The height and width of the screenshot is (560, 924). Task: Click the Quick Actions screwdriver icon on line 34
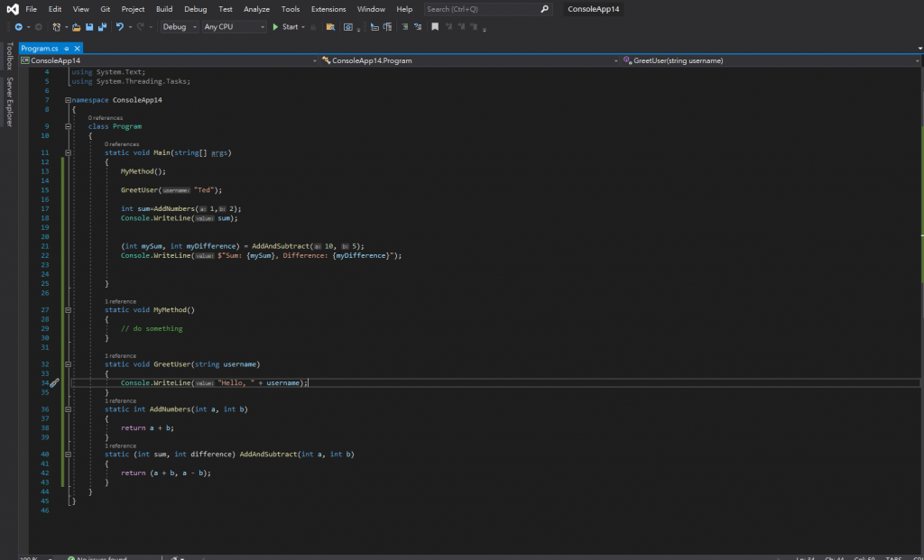pos(53,382)
